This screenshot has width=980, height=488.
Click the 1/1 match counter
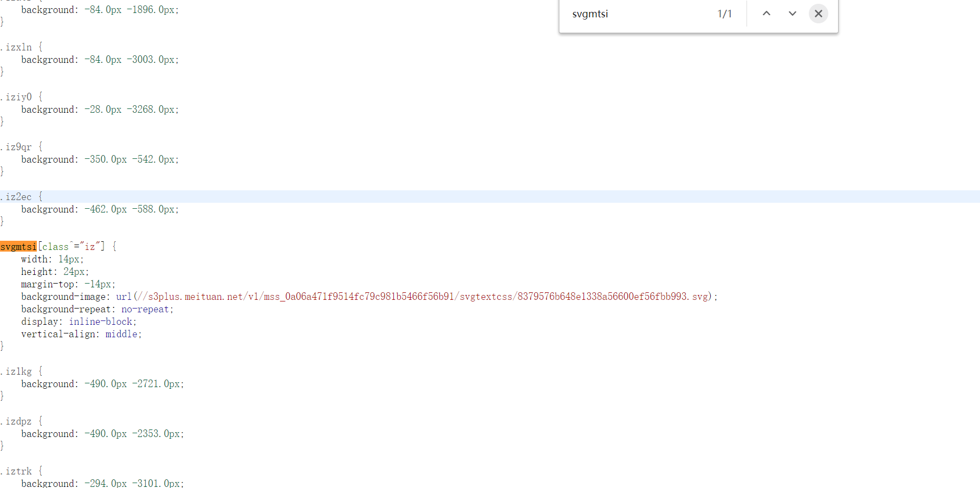click(725, 14)
